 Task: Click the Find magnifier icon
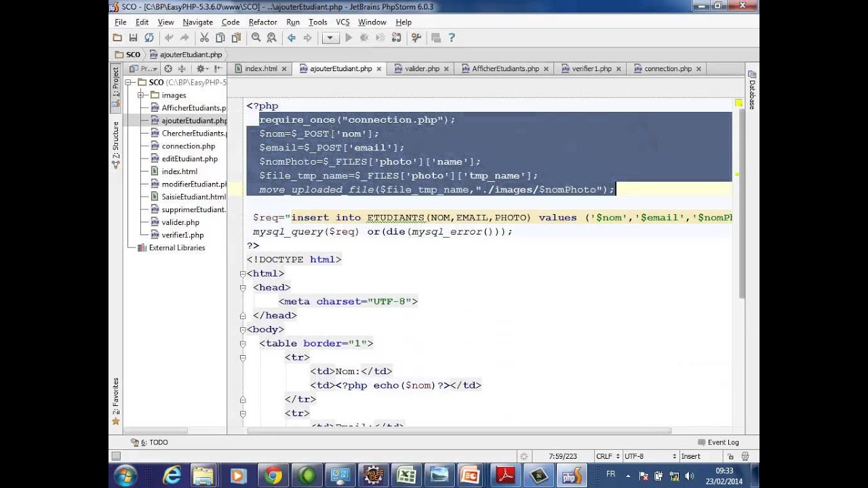(x=256, y=38)
